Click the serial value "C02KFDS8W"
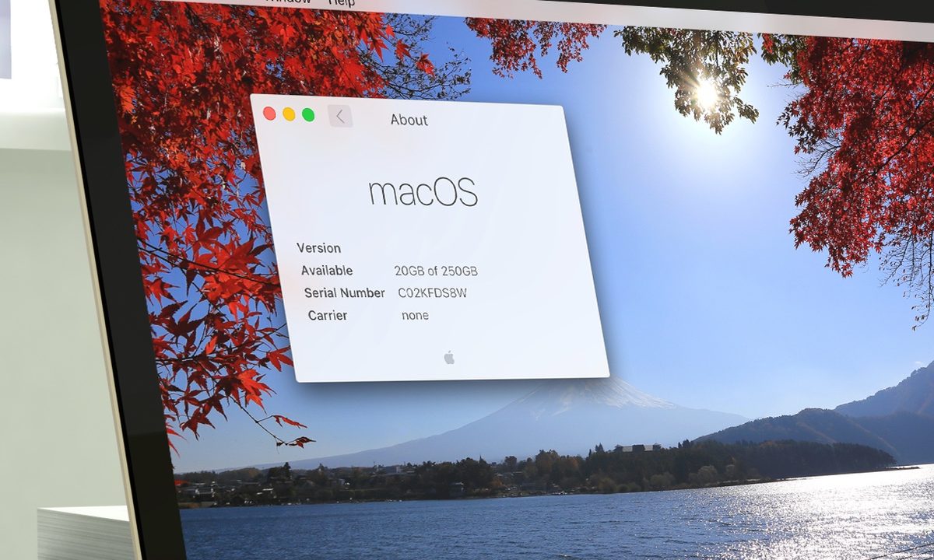This screenshot has height=560, width=934. (x=433, y=293)
